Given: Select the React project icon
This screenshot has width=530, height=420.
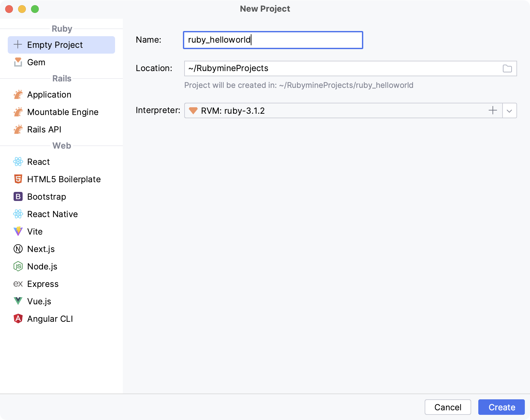Looking at the screenshot, I should coord(18,162).
